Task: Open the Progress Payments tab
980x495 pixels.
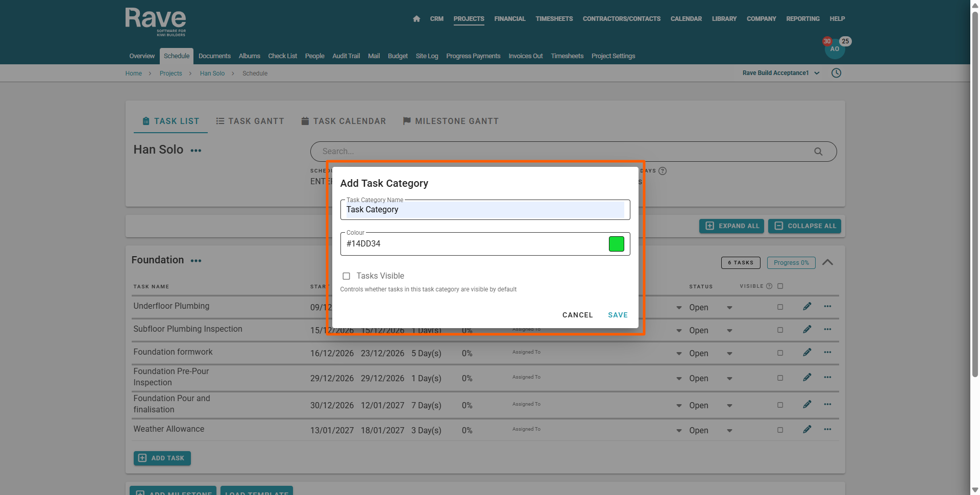Action: 473,56
